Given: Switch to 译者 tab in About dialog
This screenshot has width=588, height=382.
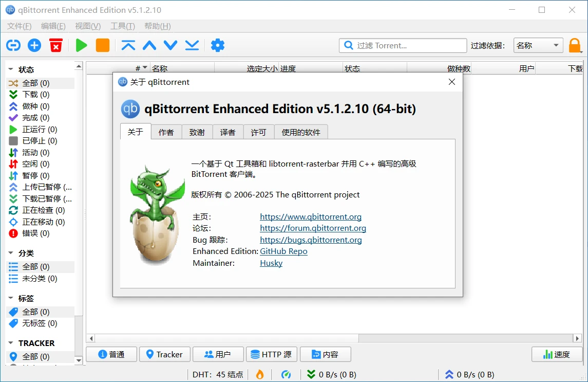Looking at the screenshot, I should 228,132.
